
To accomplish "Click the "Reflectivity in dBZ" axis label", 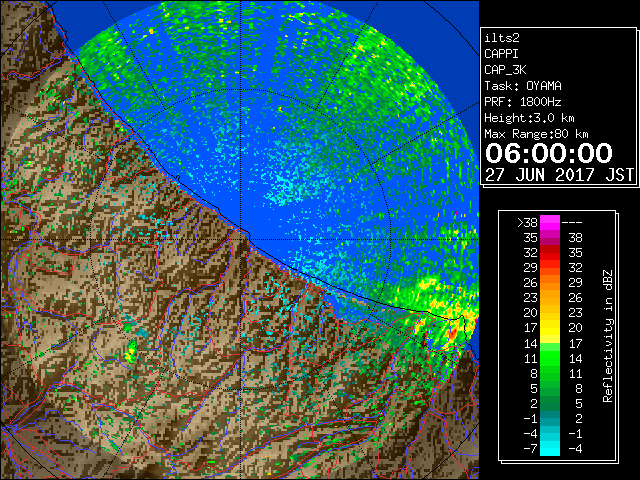I will click(x=607, y=336).
